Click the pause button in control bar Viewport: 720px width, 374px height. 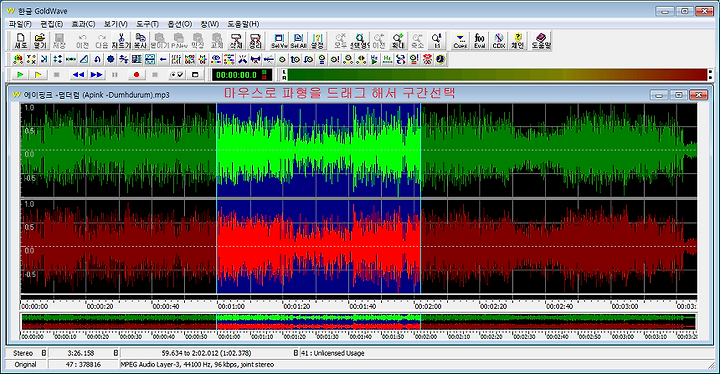(115, 74)
